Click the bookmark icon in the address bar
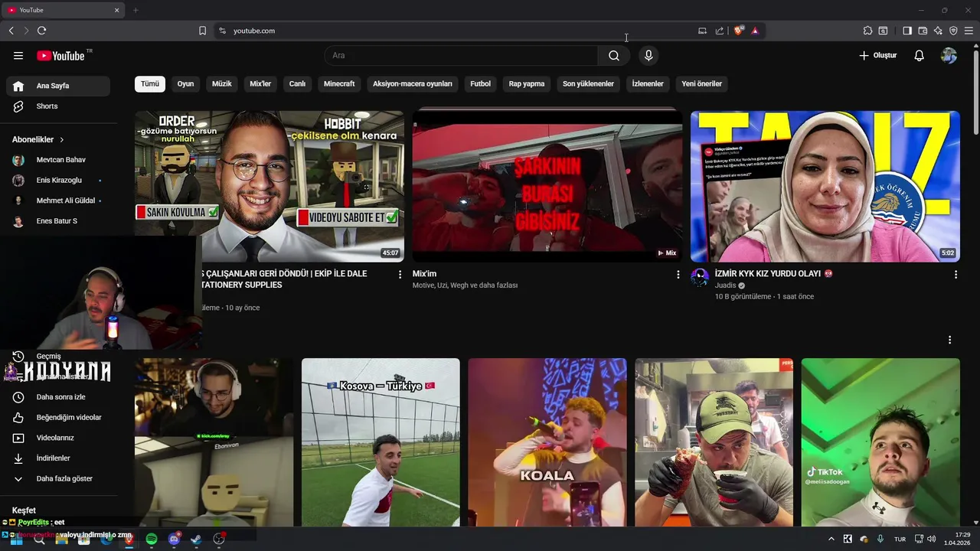Screen dimensions: 980x551 [x=202, y=31]
